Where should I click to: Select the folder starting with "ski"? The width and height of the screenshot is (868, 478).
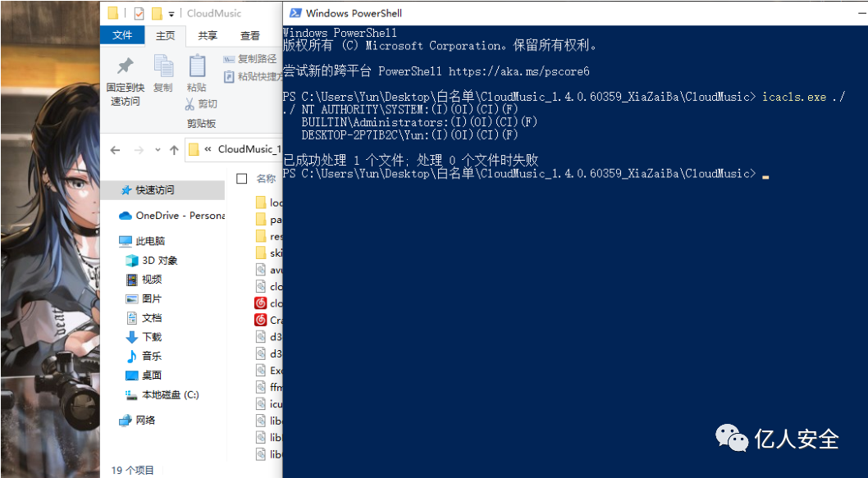pyautogui.click(x=269, y=253)
